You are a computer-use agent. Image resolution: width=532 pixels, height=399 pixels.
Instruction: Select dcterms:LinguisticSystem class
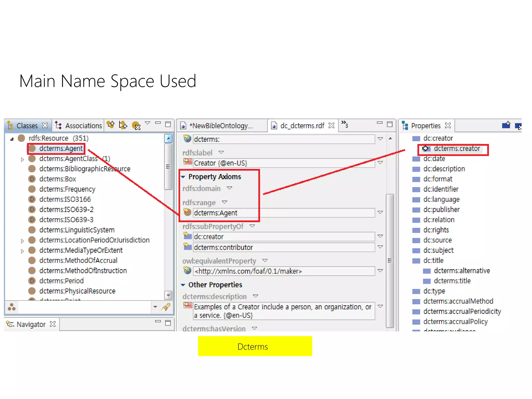coord(77,230)
